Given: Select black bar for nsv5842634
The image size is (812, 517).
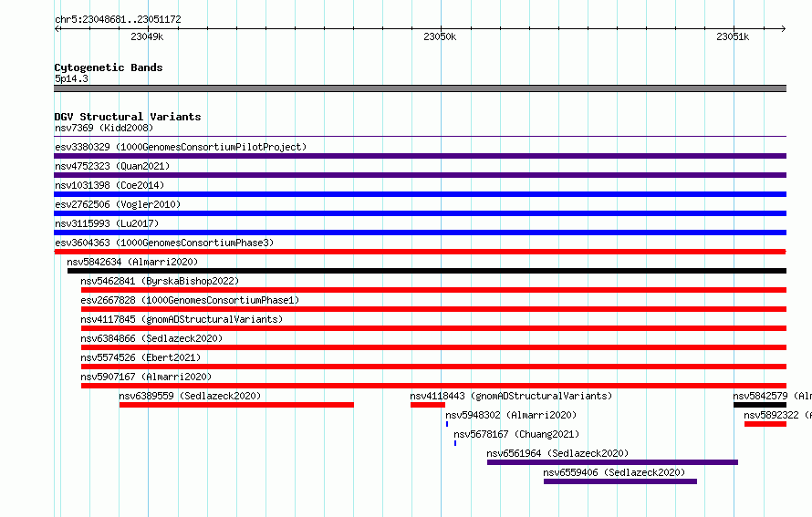Looking at the screenshot, I should (x=427, y=271).
